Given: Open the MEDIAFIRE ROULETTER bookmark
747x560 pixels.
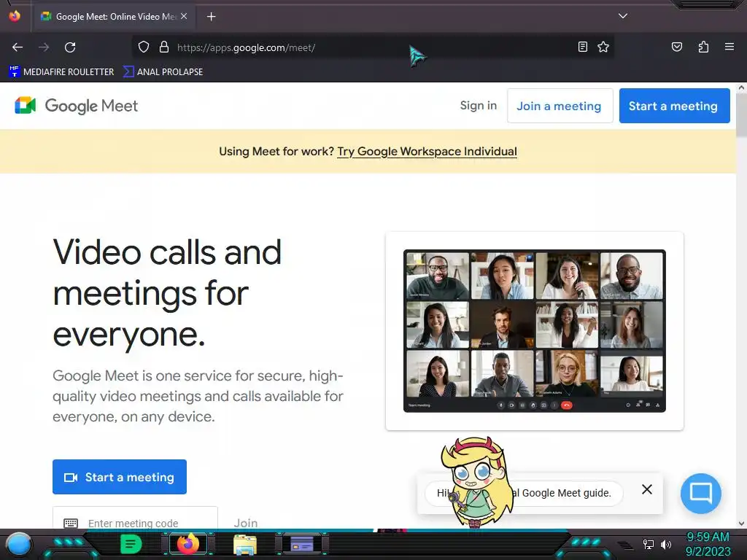Looking at the screenshot, I should pos(61,72).
